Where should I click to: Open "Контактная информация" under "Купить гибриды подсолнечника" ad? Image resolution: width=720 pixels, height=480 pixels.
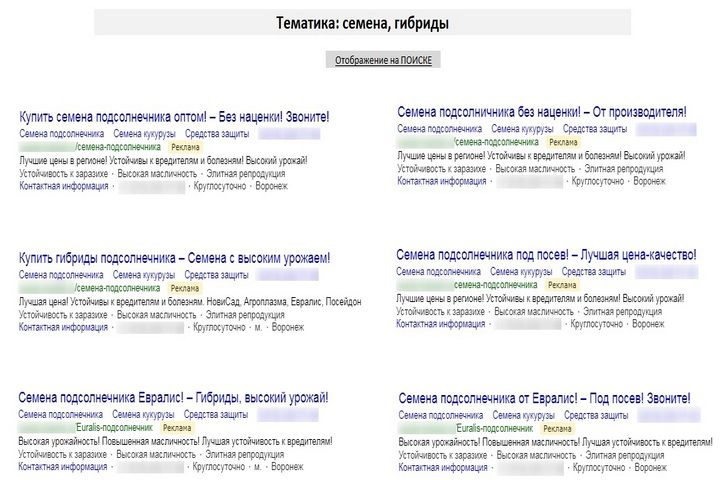point(63,327)
